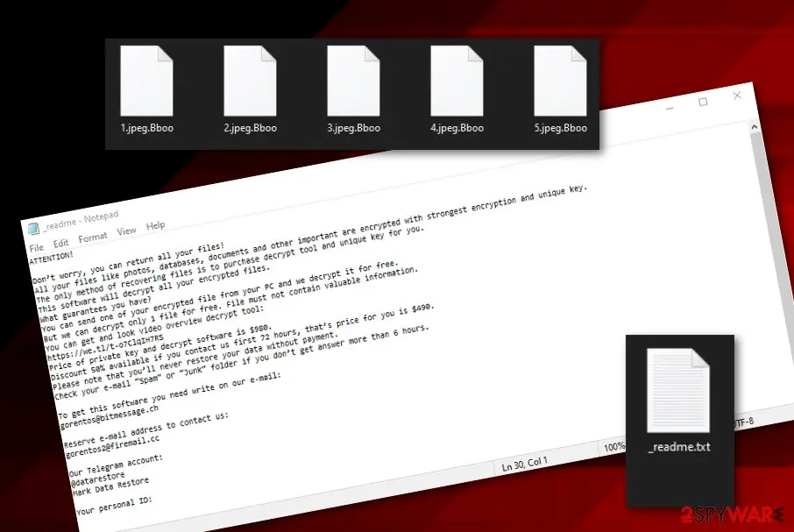794x532 pixels.
Task: Click the gorentos2@firemail.cc email line
Action: tap(112, 446)
